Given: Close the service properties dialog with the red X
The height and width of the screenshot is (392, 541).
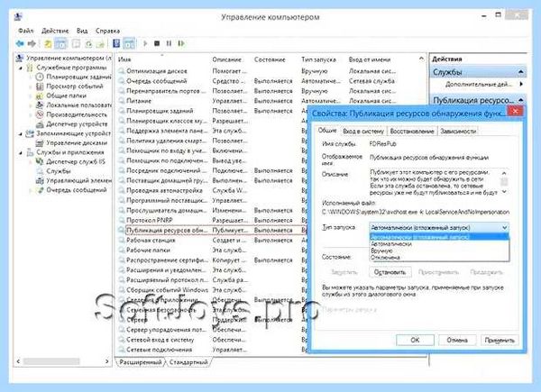Looking at the screenshot, I should [516, 111].
